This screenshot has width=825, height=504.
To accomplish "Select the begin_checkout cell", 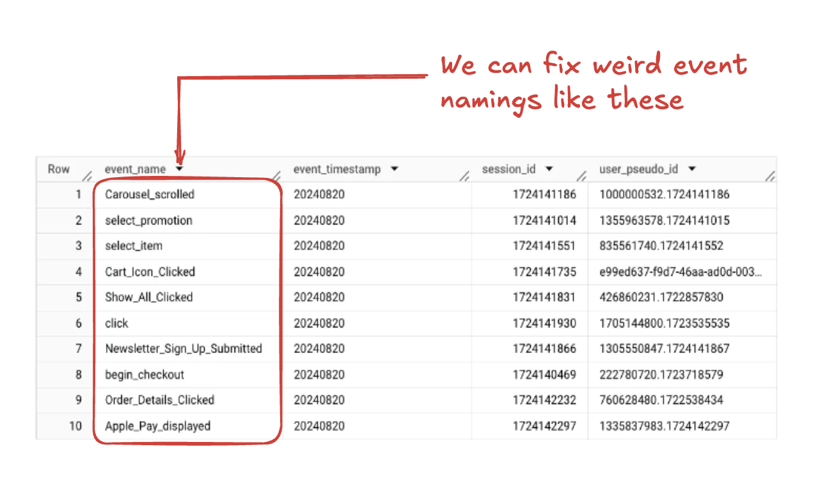I will pos(145,375).
